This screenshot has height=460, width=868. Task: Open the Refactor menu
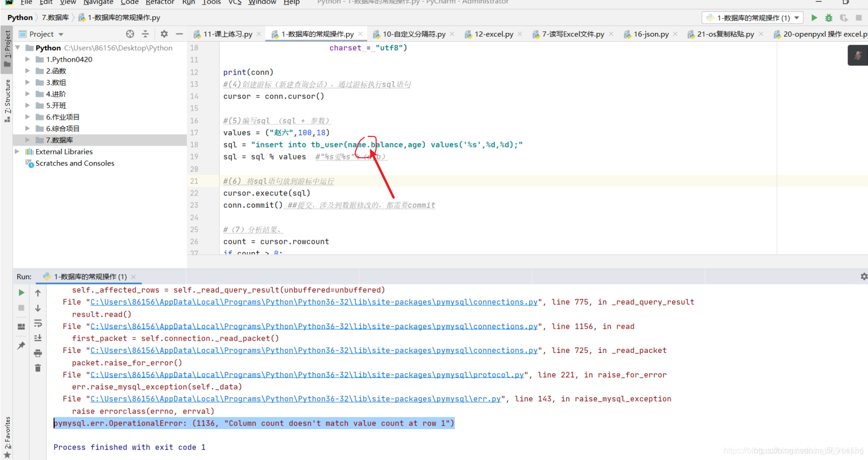tap(160, 2)
